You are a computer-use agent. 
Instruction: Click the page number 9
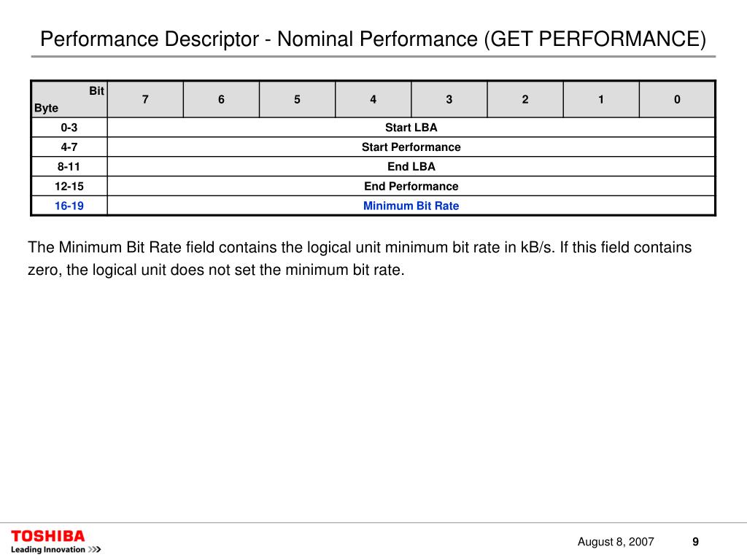pos(695,542)
